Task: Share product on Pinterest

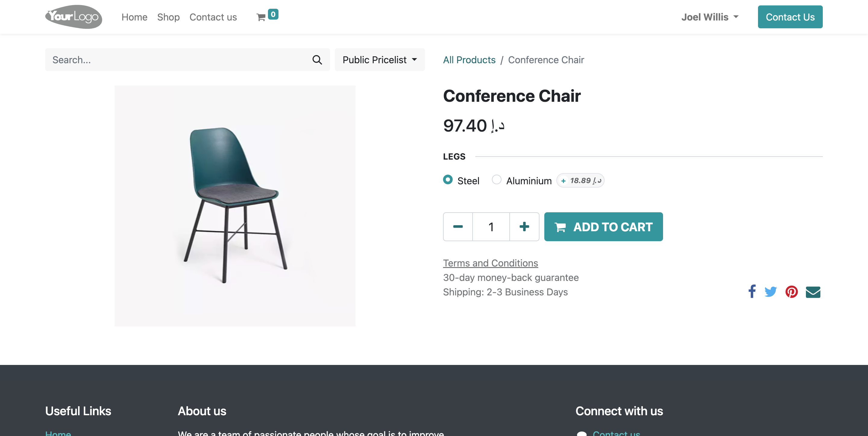Action: (791, 291)
